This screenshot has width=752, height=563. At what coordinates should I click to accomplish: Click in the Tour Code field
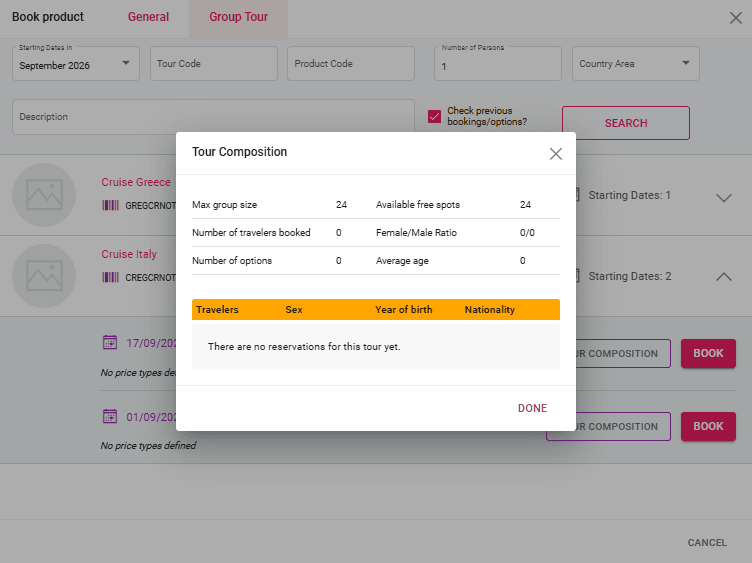point(214,64)
